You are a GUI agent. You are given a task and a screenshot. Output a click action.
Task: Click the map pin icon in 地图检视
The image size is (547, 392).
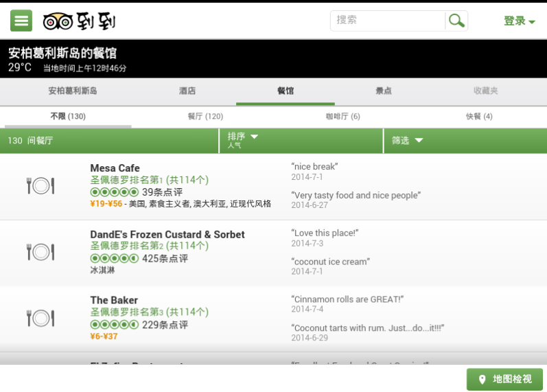point(482,380)
